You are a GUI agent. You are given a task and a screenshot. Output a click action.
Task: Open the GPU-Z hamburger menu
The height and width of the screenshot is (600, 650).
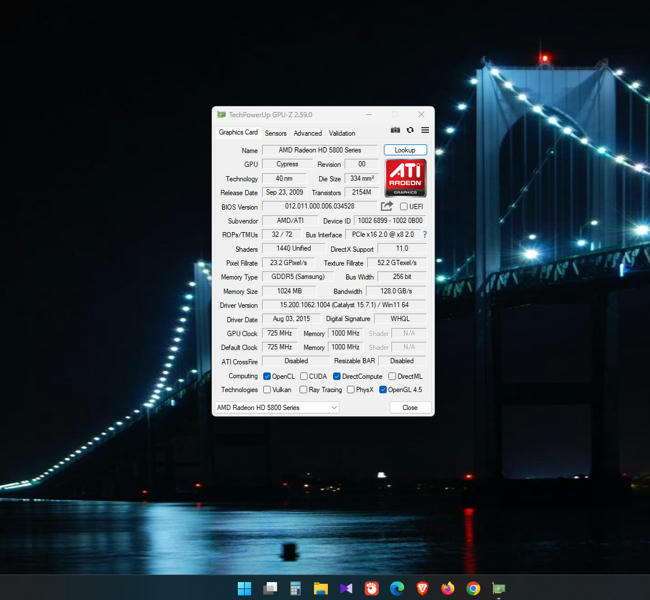(x=425, y=130)
